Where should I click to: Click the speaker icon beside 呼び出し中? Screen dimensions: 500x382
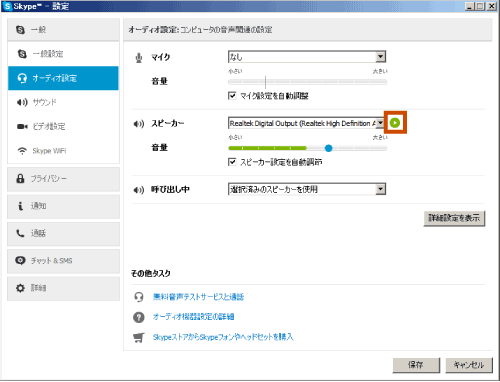pyautogui.click(x=139, y=190)
